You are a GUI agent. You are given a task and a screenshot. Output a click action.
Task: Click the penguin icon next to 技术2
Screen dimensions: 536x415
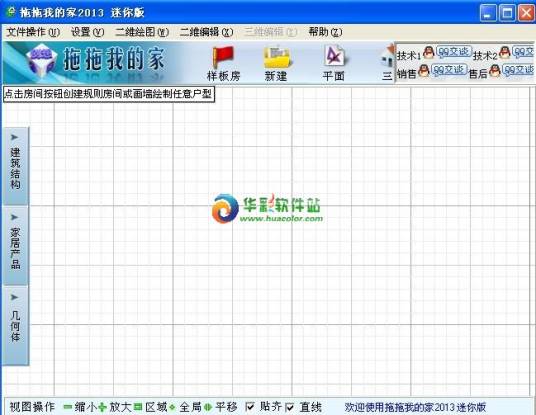point(504,53)
